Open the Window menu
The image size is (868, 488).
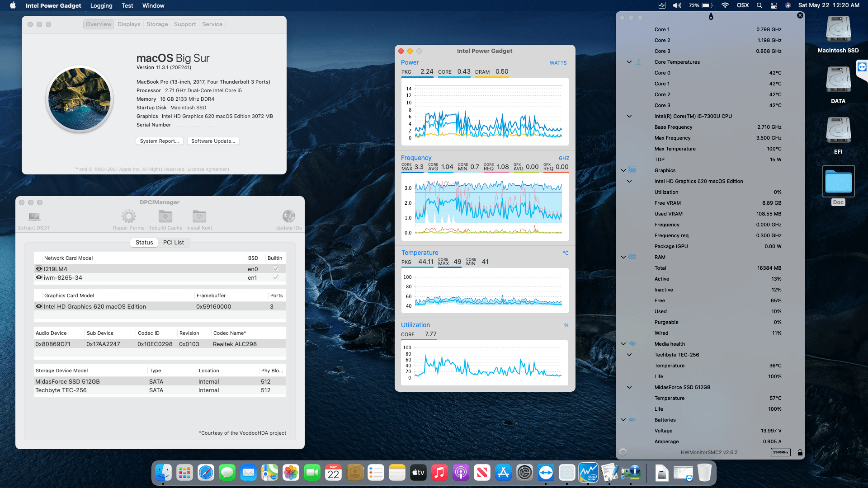[153, 5]
